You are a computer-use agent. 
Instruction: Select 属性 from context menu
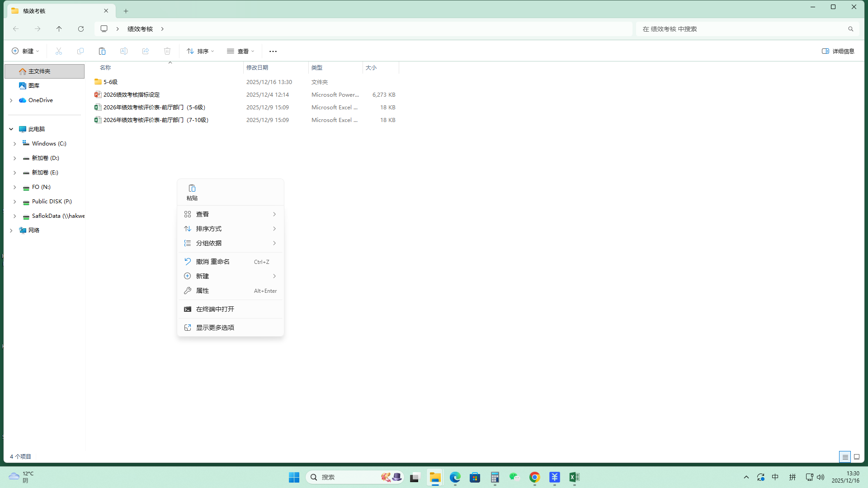click(x=203, y=291)
